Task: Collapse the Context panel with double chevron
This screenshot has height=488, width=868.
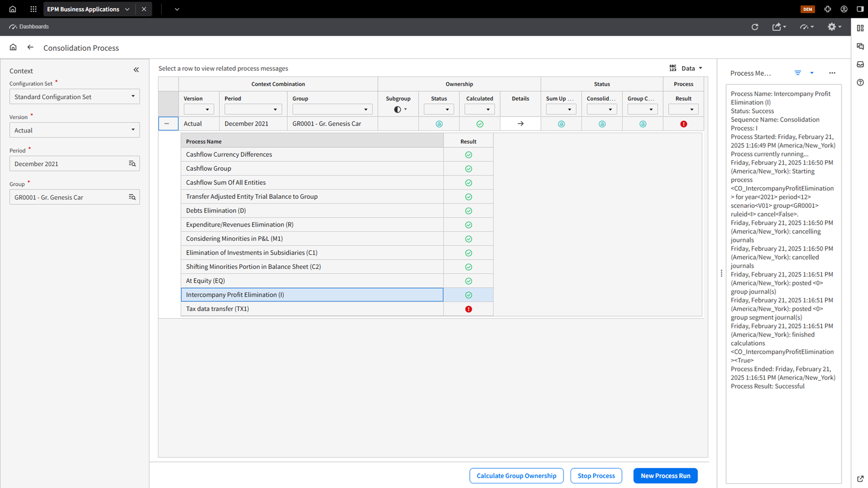Action: coord(136,70)
